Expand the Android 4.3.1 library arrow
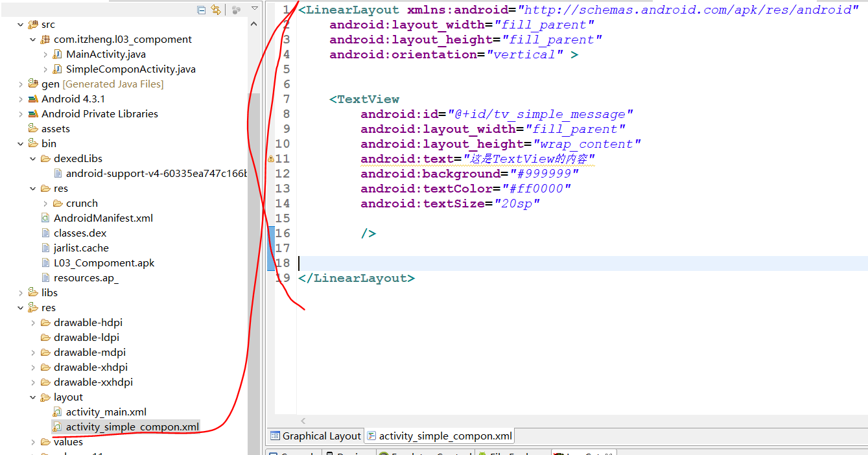This screenshot has width=868, height=455. 21,99
